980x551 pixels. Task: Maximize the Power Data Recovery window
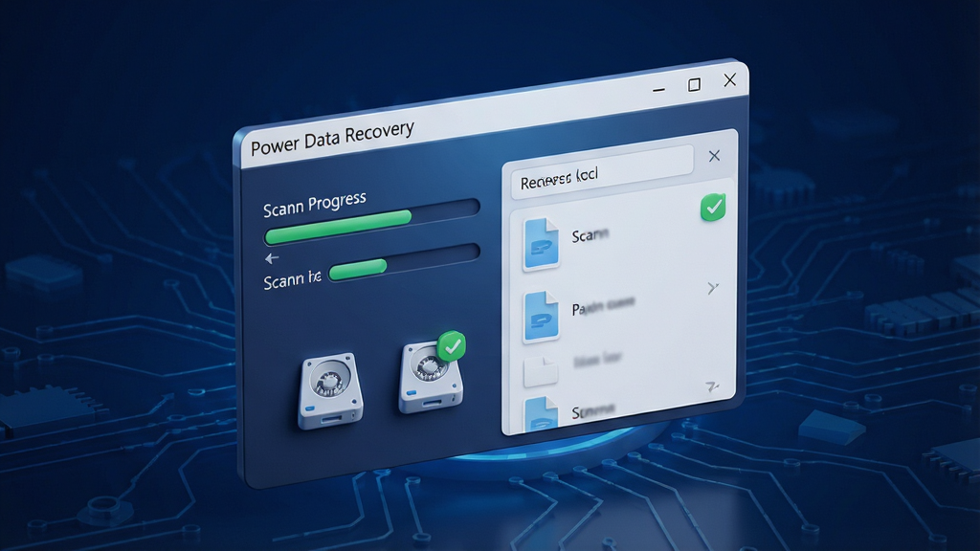pos(694,84)
